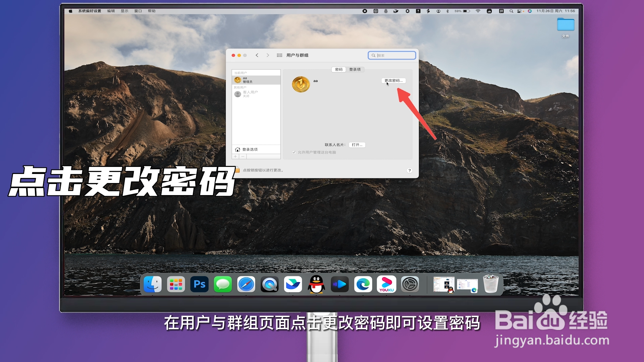Open Microsoft Edge from the dock
Screen dimensions: 644x362
[x=363, y=284]
